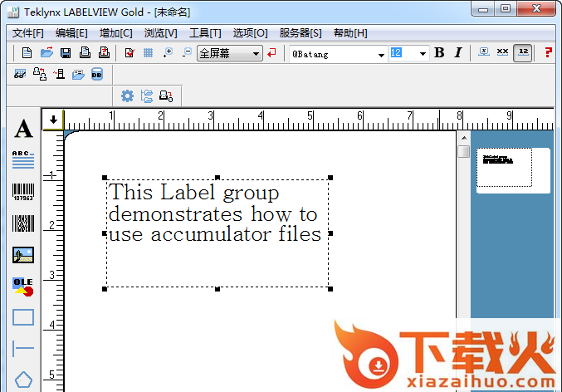
Task: Open the 服务器[S] menu
Action: click(301, 33)
